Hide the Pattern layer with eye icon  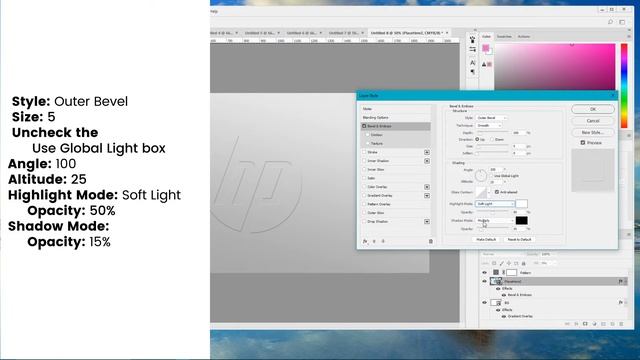tap(484, 272)
